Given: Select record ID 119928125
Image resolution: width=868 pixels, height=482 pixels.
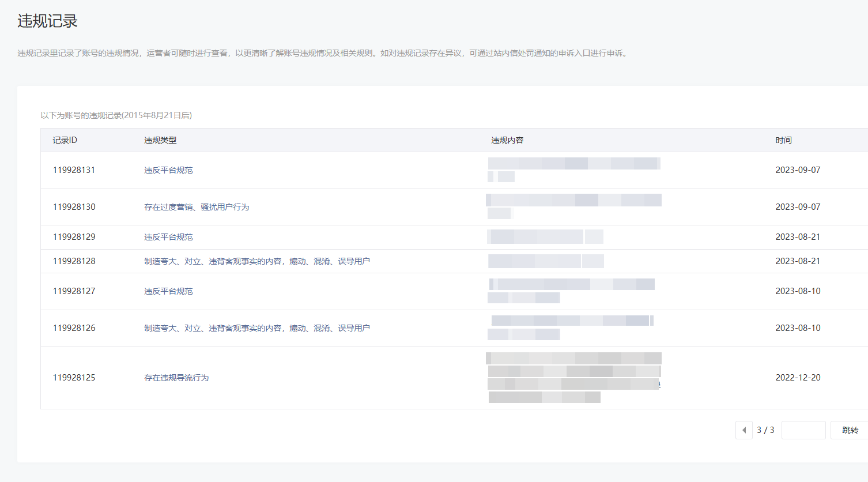Looking at the screenshot, I should [74, 378].
